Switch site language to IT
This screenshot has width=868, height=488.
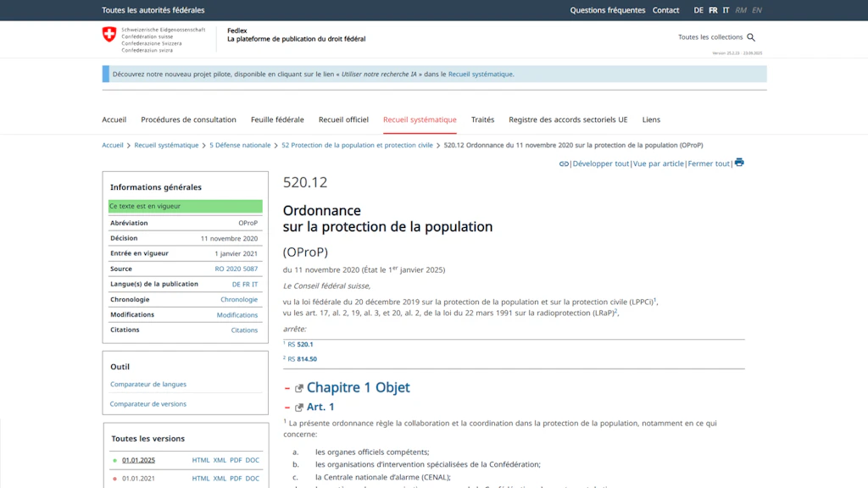click(x=726, y=10)
